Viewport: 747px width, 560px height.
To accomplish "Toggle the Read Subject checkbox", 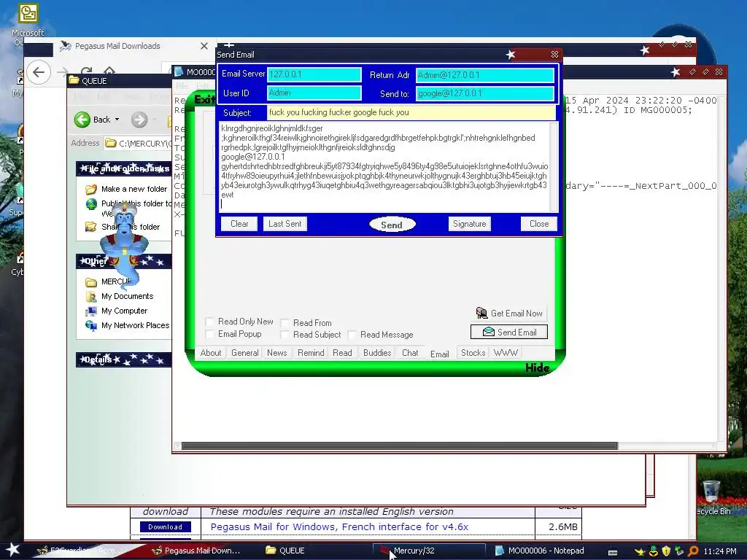I will 285,335.
